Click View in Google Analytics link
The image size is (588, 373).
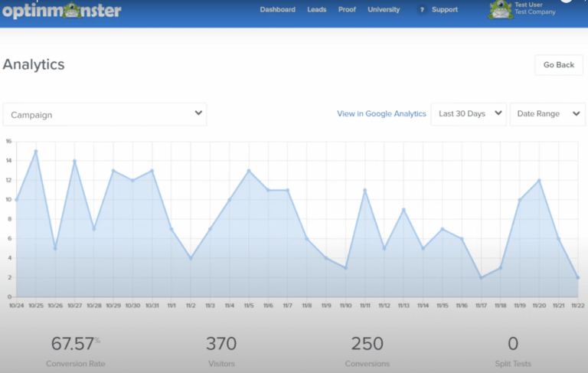tap(381, 113)
